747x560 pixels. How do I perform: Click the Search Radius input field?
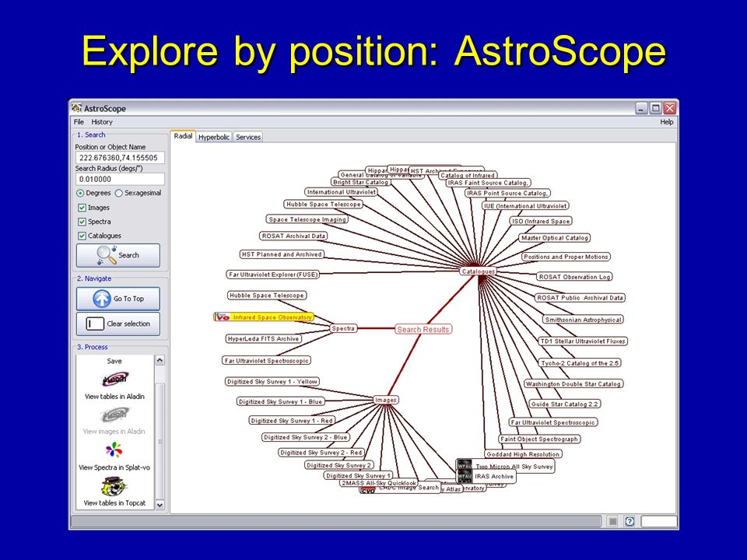pos(120,179)
